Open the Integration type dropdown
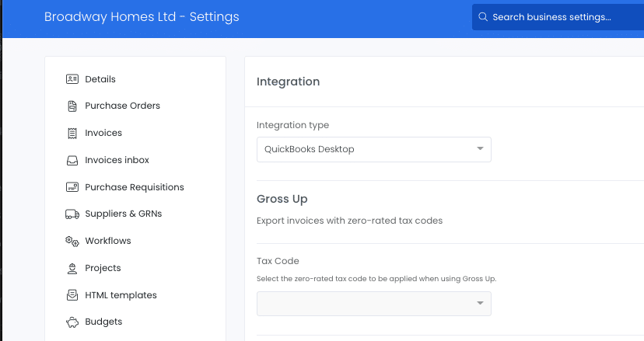 pos(374,149)
